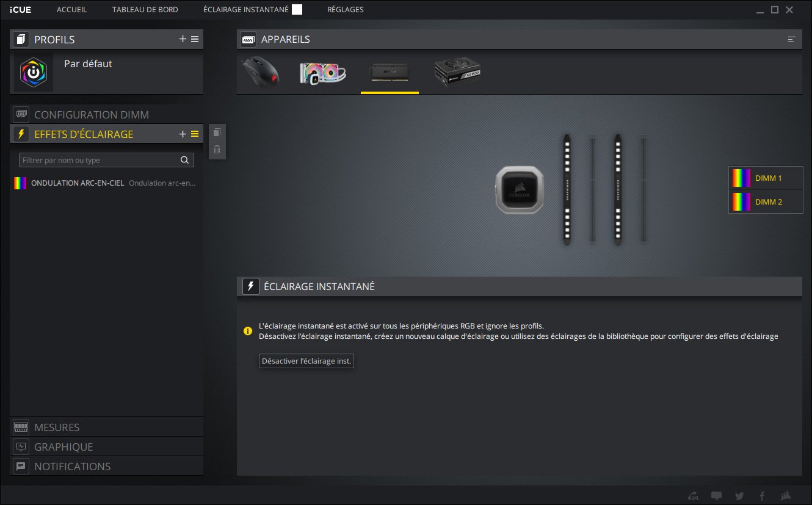This screenshot has height=505, width=812.
Task: Click the Corsair sails logo icon
Action: point(786,495)
